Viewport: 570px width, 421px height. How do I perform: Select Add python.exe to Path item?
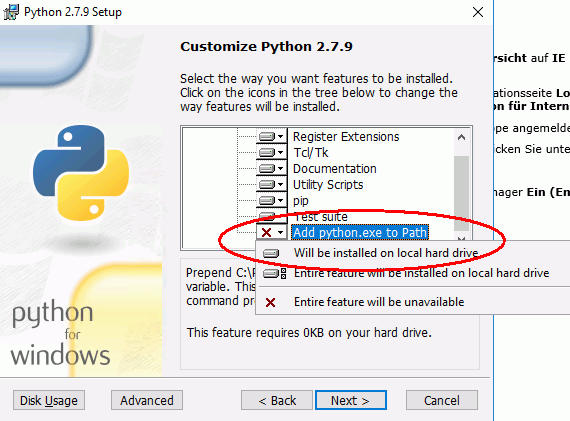360,232
